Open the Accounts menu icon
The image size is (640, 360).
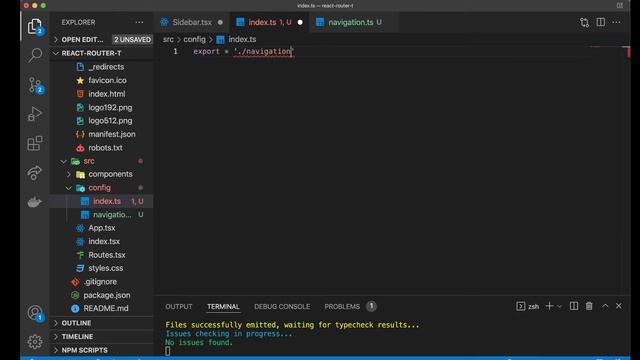click(35, 313)
